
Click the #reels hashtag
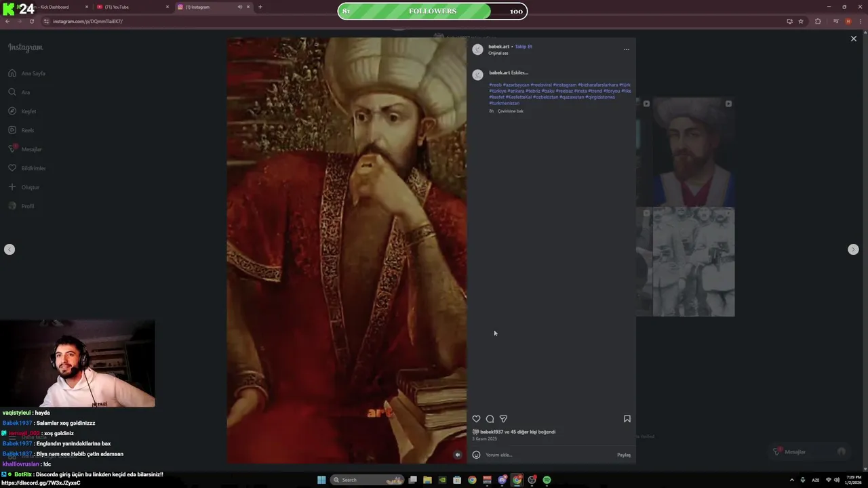[496, 85]
